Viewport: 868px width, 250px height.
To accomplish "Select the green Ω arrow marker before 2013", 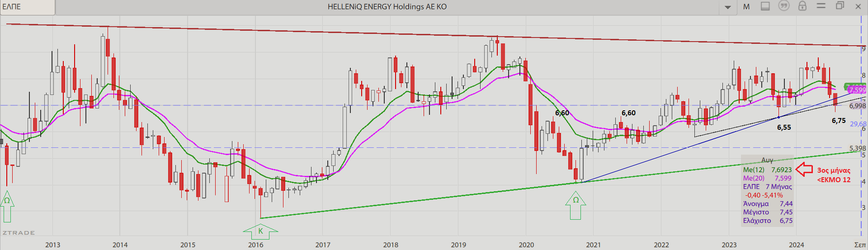I will [7, 206].
